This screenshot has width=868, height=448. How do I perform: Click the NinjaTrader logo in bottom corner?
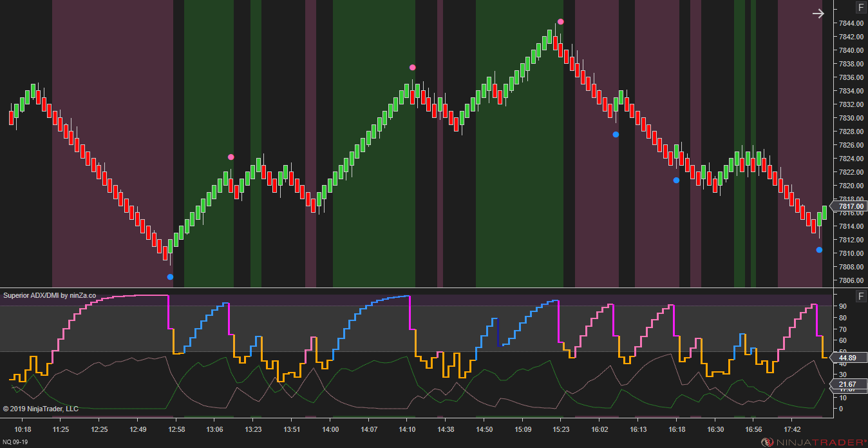[x=814, y=442]
